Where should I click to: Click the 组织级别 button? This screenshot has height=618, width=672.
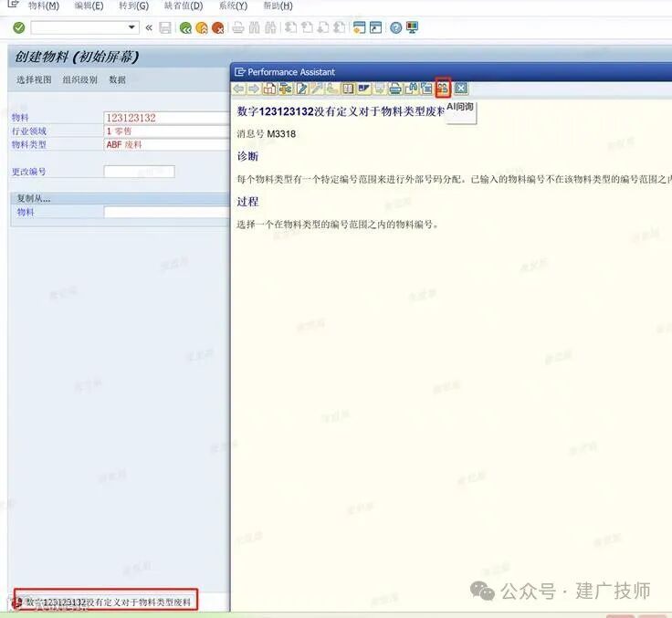pos(79,79)
